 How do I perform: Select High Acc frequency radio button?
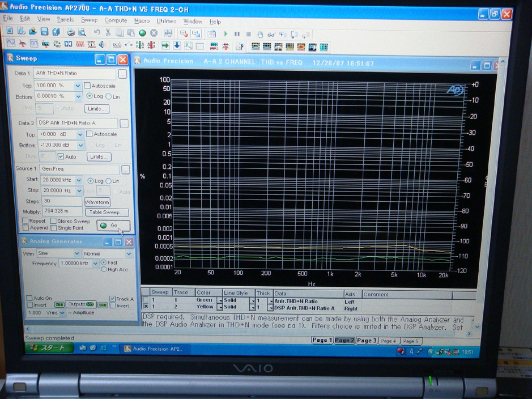point(104,269)
